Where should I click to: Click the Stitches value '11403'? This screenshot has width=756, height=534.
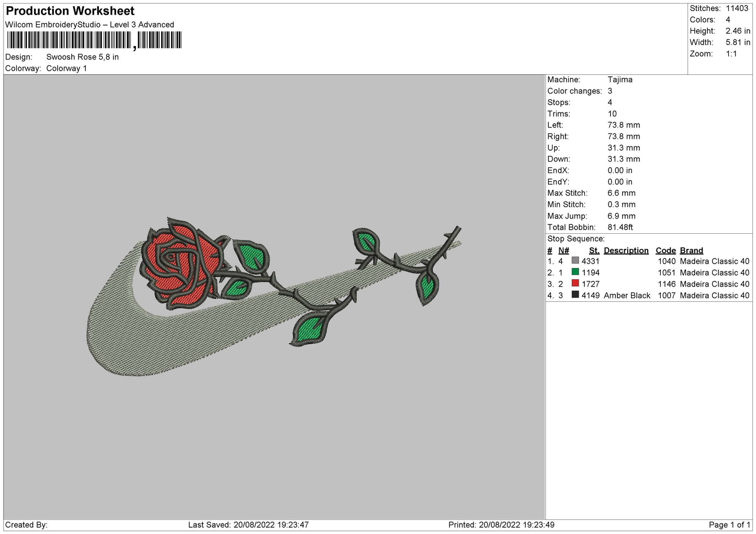[737, 8]
